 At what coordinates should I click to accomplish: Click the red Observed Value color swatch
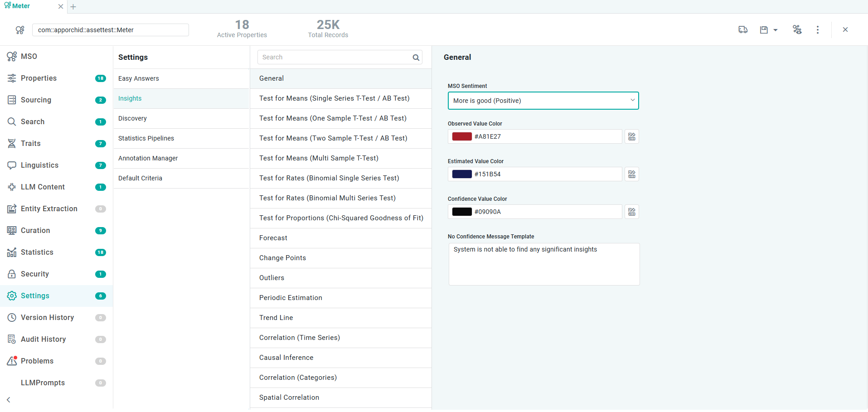(462, 137)
